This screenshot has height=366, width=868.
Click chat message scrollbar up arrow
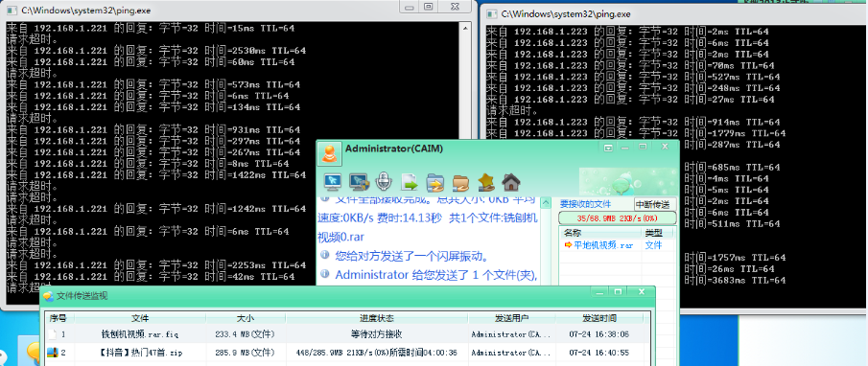tap(547, 204)
